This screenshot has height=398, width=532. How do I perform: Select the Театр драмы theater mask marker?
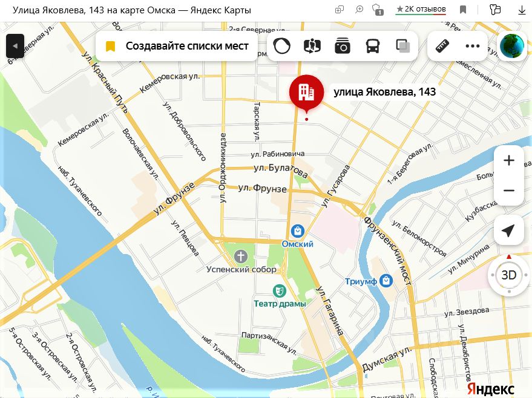[x=279, y=290]
